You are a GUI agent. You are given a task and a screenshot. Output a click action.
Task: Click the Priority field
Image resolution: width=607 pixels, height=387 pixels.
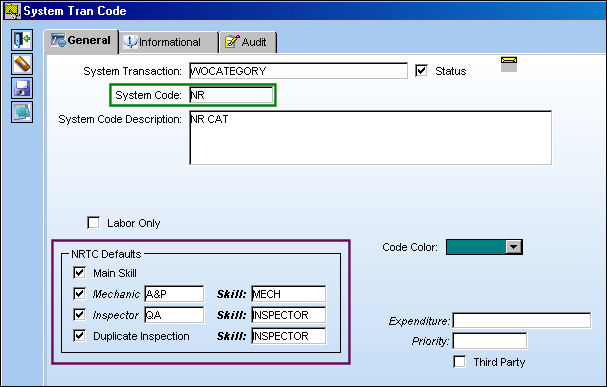coord(490,341)
